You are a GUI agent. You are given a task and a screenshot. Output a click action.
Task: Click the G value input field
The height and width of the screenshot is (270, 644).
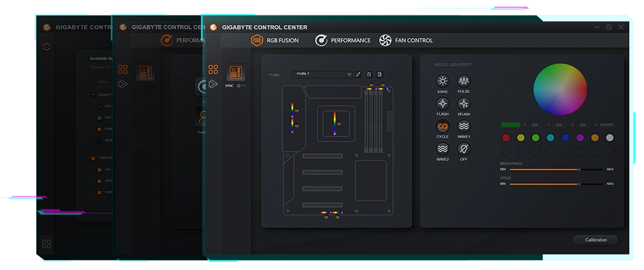pos(559,125)
